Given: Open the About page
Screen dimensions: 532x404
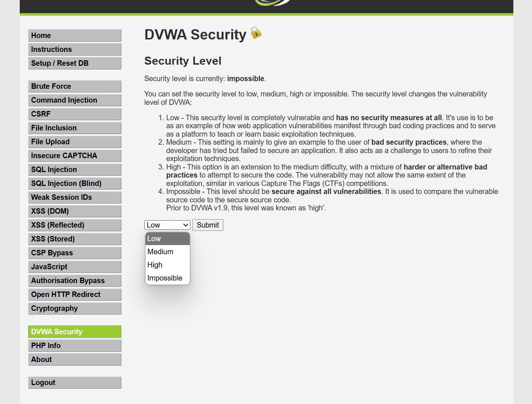Looking at the screenshot, I should [75, 359].
